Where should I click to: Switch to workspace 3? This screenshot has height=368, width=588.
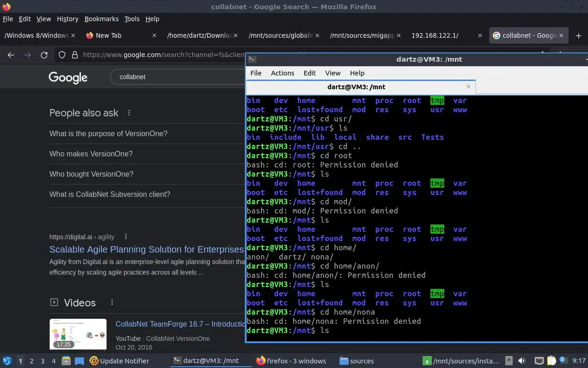tap(43, 361)
